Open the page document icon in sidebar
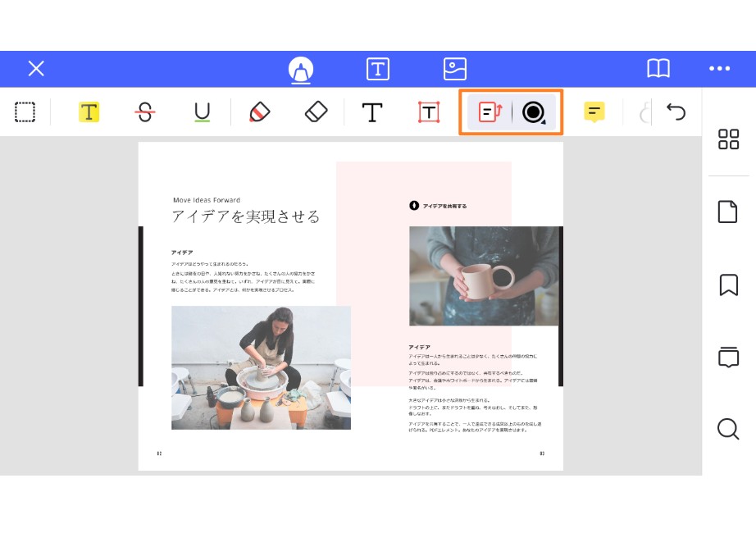756x533 pixels. 727,212
